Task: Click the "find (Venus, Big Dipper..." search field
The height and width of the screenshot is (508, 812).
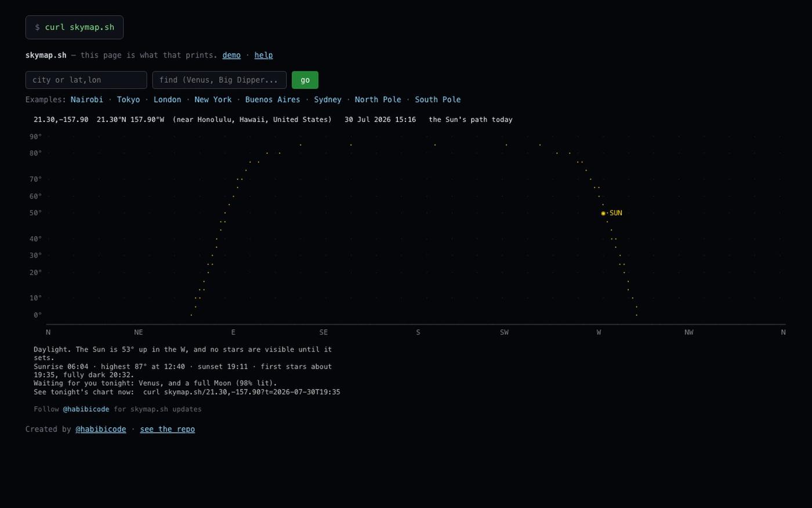Action: click(x=219, y=80)
